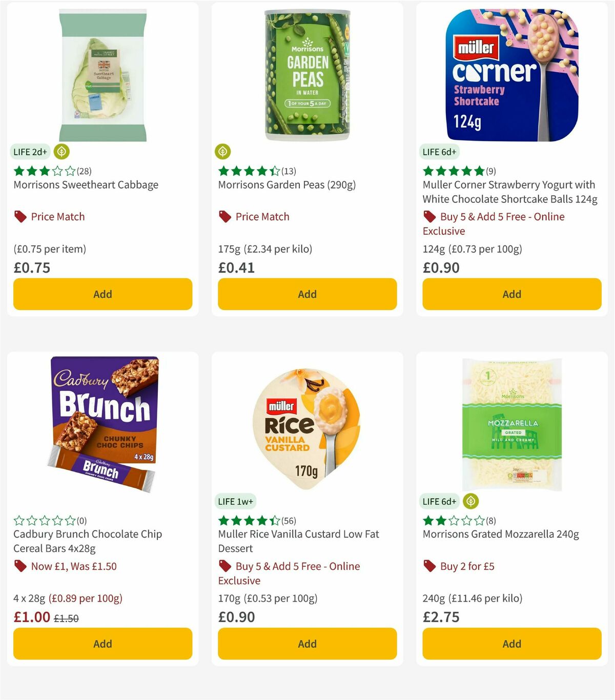Click the tag icon on the 'Buy 2 for £5' offer

429,566
